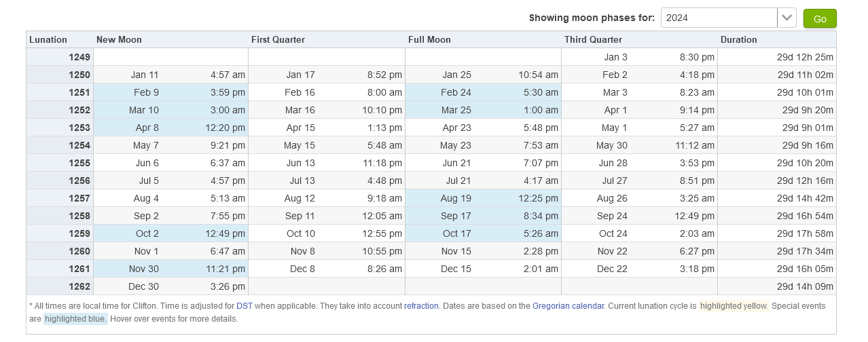Open the refraction link
Screen dimensions: 868x342
421,306
